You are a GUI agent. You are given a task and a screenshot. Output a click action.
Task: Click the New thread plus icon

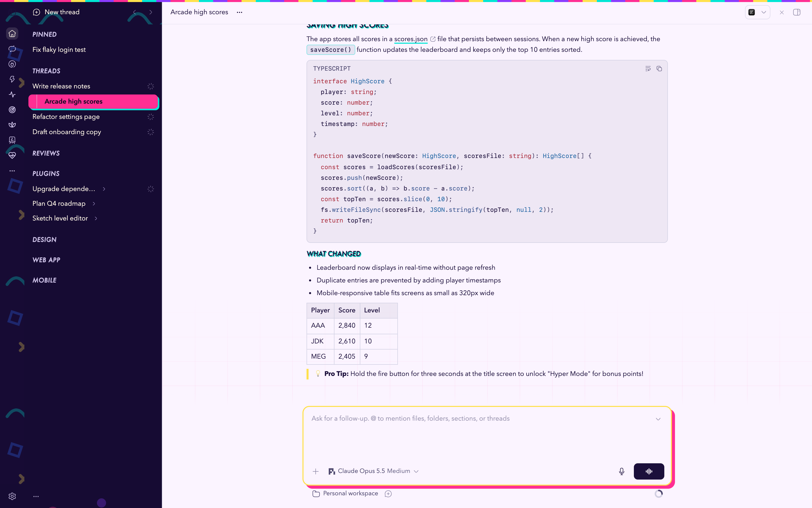pyautogui.click(x=37, y=12)
